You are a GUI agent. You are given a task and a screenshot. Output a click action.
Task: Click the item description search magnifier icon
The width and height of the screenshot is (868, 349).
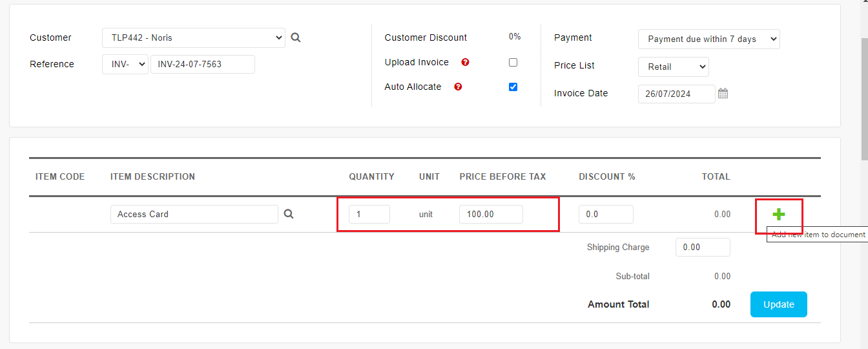[x=289, y=214]
